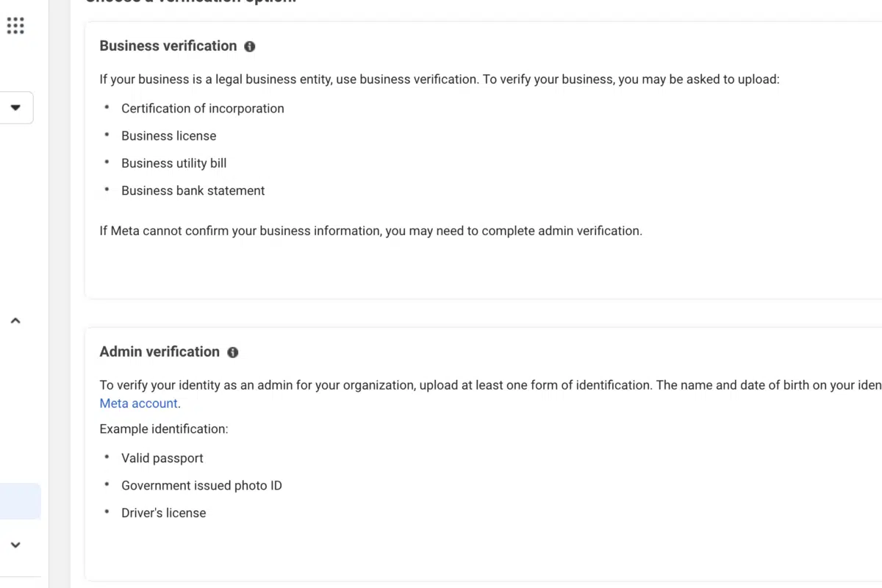Open the sidebar account dropdown arrow
This screenshot has width=882, height=588.
(x=15, y=107)
